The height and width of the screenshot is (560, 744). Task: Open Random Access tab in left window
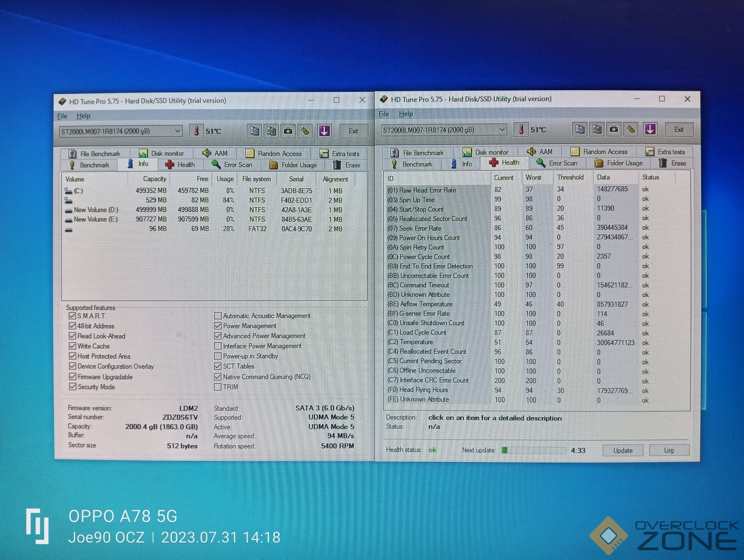[274, 153]
